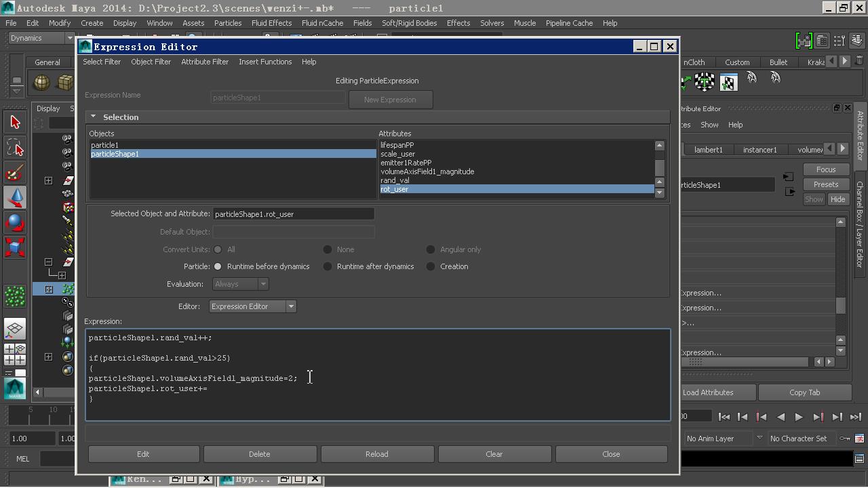The image size is (868, 488).
Task: Expand the first outliner plus node
Action: point(49,180)
